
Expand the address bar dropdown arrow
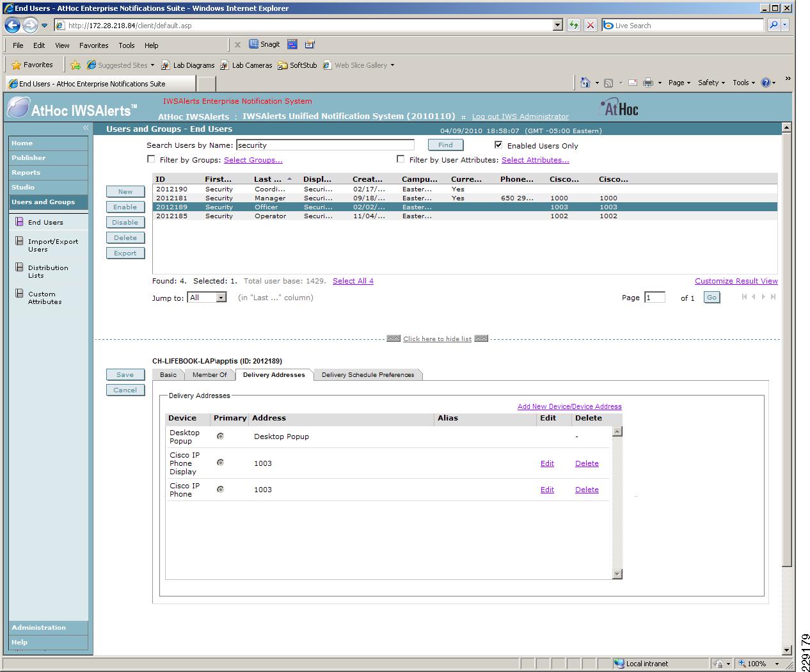click(557, 26)
